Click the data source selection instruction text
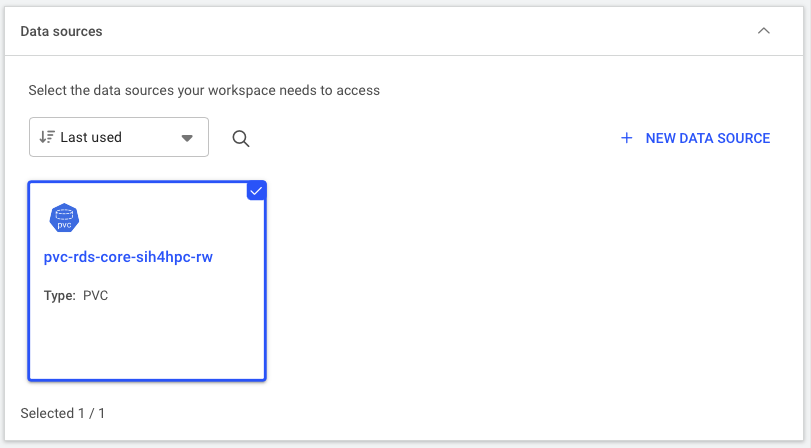Image resolution: width=811 pixels, height=448 pixels. (204, 90)
